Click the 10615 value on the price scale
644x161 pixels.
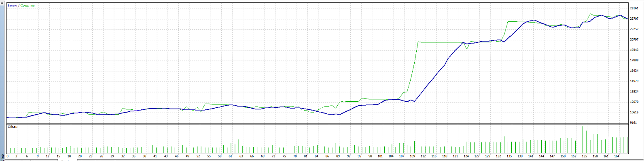(634, 113)
